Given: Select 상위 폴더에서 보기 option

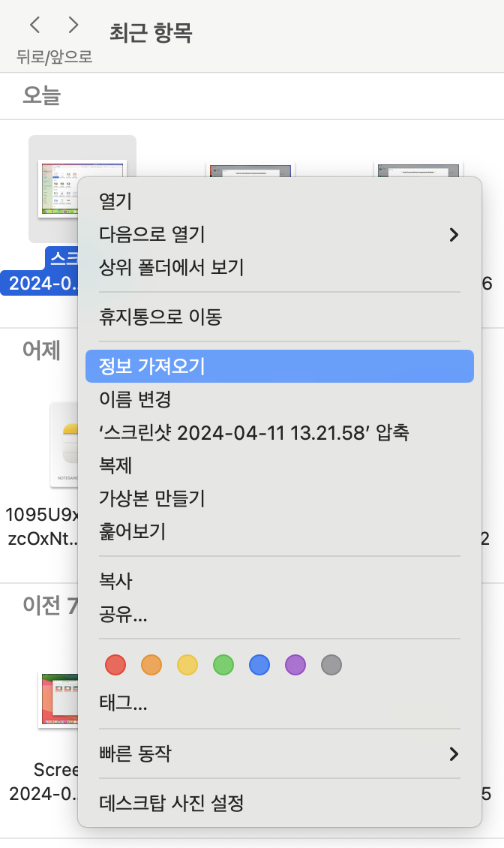Looking at the screenshot, I should coord(172,267).
